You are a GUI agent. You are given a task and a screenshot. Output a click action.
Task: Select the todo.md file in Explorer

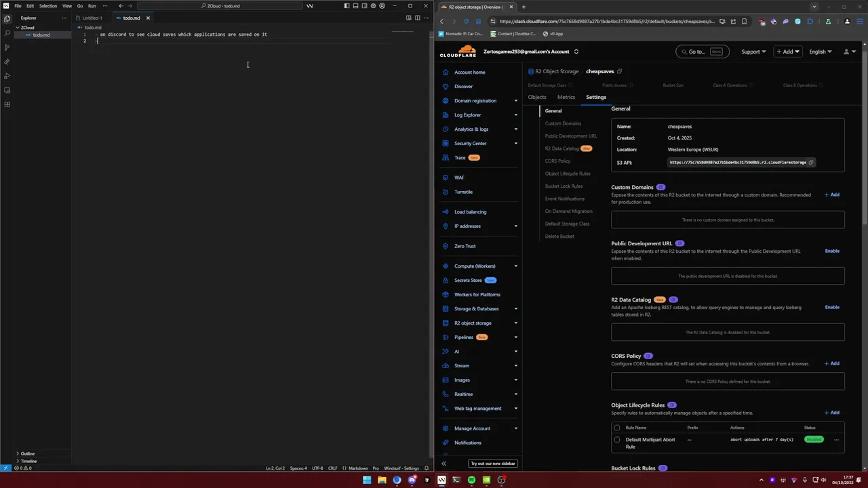coord(41,35)
